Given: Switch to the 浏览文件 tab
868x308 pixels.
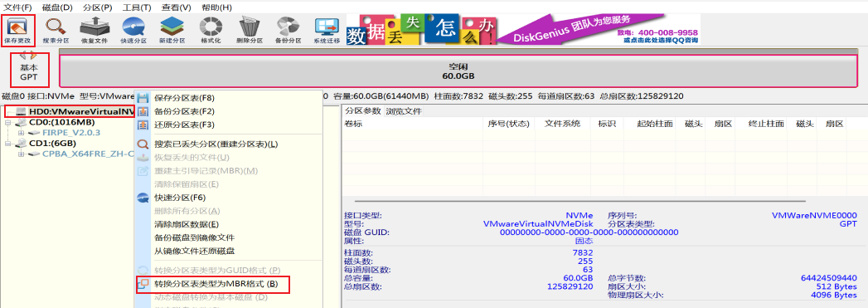Looking at the screenshot, I should click(x=404, y=110).
